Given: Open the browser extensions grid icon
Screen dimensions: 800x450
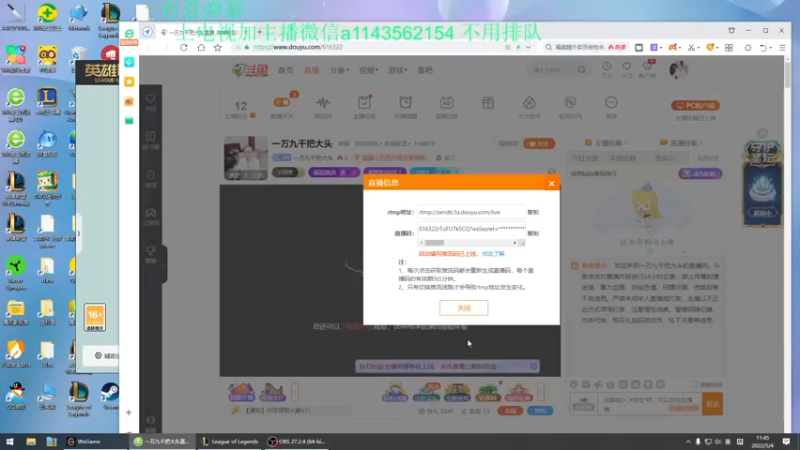Looking at the screenshot, I should [x=729, y=47].
